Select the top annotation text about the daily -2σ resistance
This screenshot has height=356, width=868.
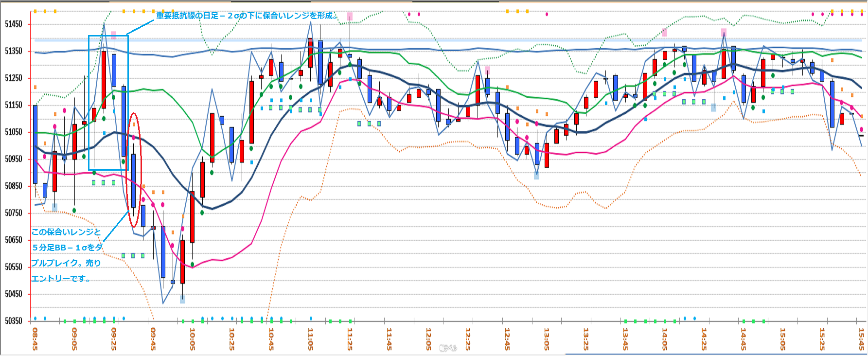coord(247,16)
